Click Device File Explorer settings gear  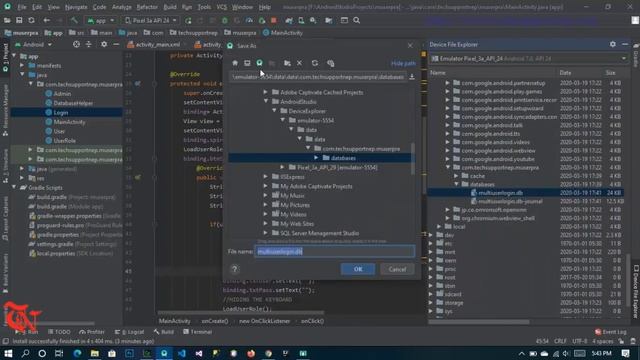click(613, 44)
